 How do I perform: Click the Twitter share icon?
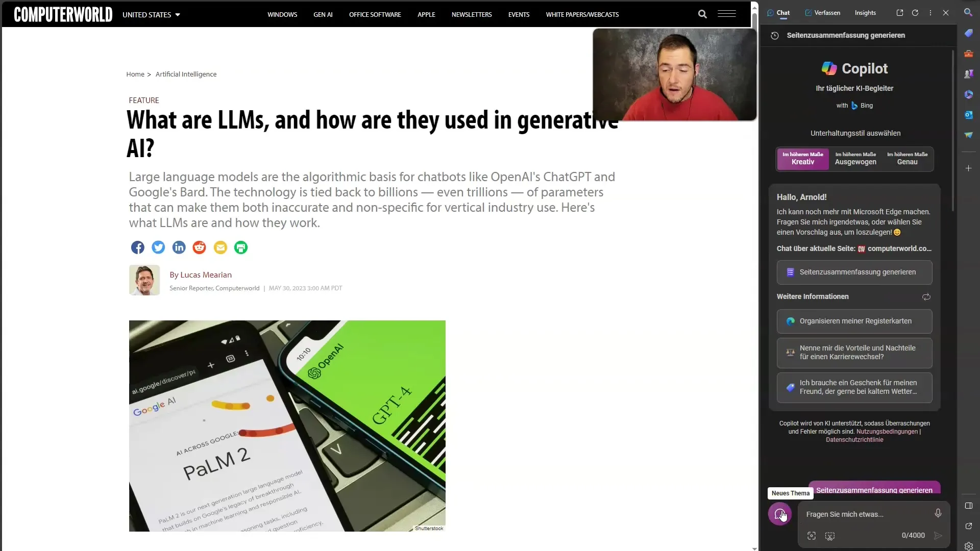(x=158, y=247)
